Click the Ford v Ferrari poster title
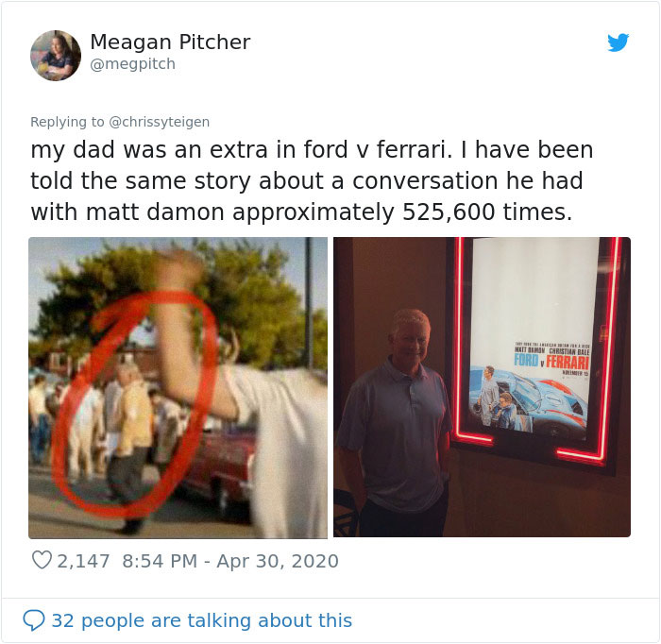This screenshot has height=644, width=661. [551, 362]
